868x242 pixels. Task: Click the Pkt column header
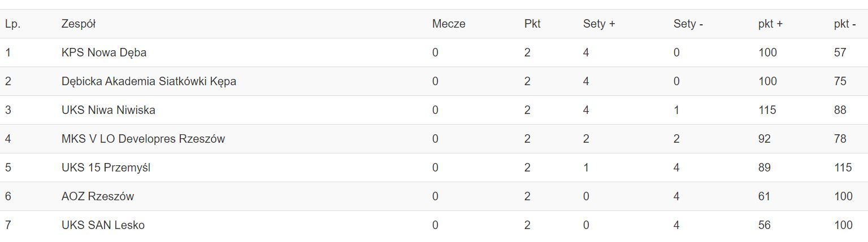[532, 24]
